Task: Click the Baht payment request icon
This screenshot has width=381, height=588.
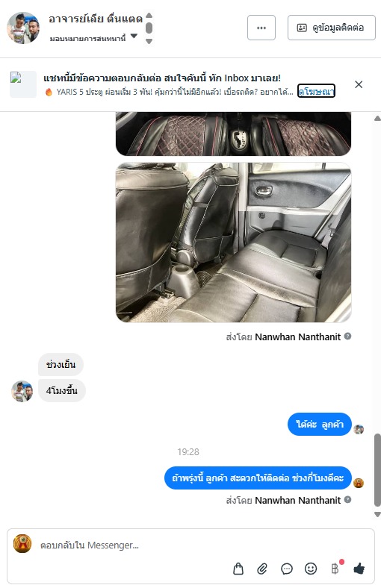Action: pyautogui.click(x=335, y=569)
